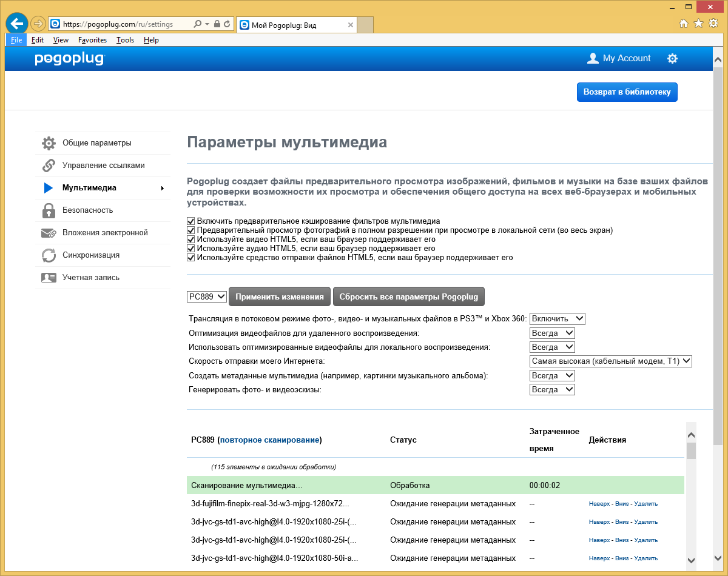Open browser Tools gear icon
The image size is (728, 576).
[x=713, y=24]
